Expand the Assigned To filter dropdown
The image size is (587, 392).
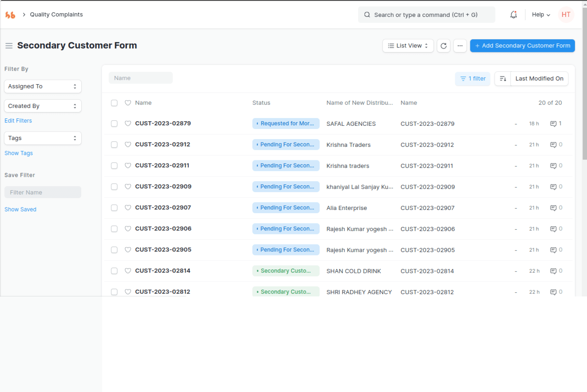pos(43,86)
